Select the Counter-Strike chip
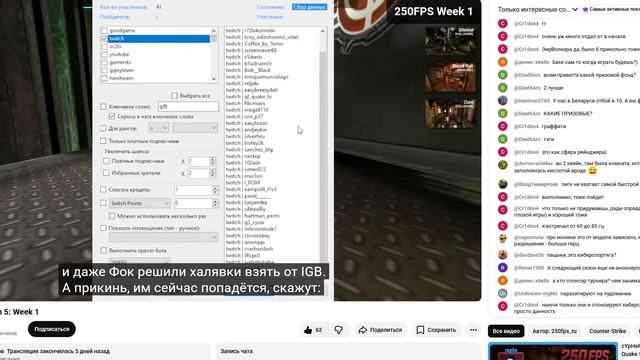The width and height of the screenshot is (640, 360). pos(607,331)
